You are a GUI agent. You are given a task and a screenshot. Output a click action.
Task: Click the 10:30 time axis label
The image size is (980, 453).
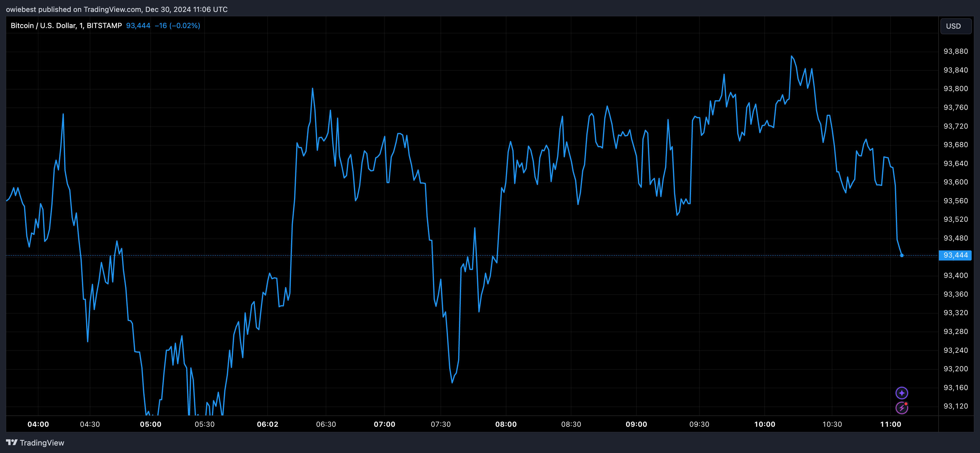point(832,424)
